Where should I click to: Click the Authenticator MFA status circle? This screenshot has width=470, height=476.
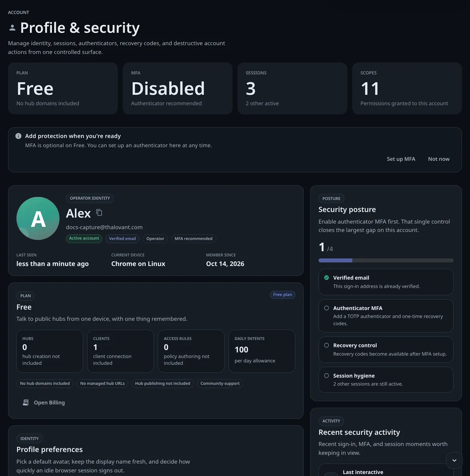coord(327,308)
